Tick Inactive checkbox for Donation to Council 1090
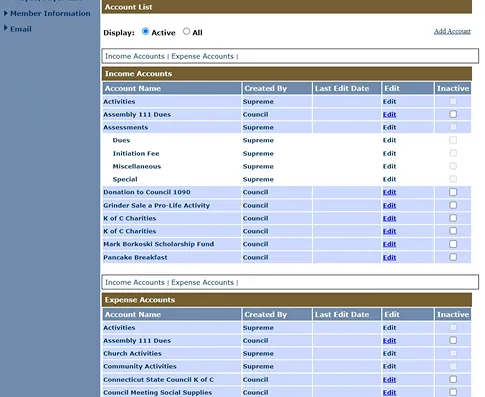485x397 pixels. click(453, 192)
